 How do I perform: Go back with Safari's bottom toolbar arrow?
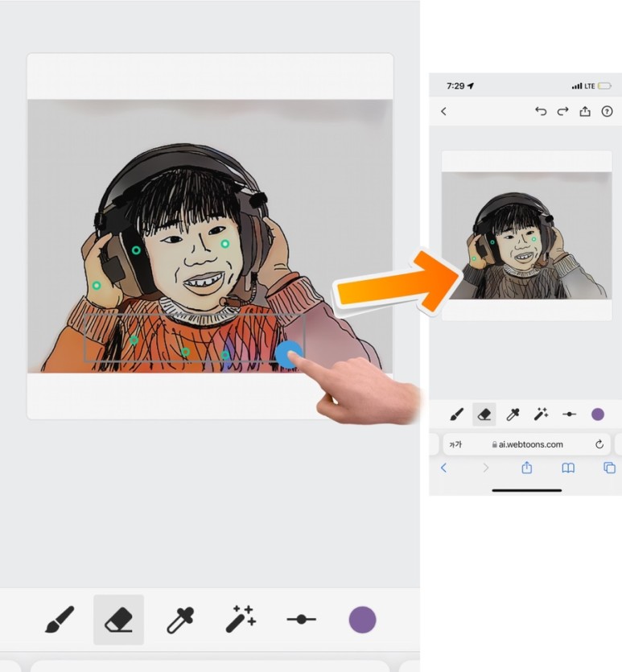tap(444, 468)
